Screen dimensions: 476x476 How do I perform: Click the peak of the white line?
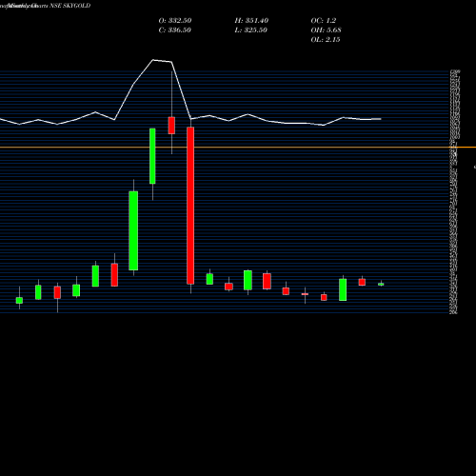(x=153, y=60)
